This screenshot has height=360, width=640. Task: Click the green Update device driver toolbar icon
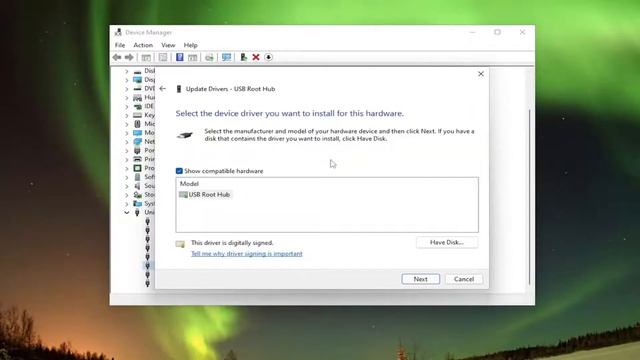[x=244, y=57]
